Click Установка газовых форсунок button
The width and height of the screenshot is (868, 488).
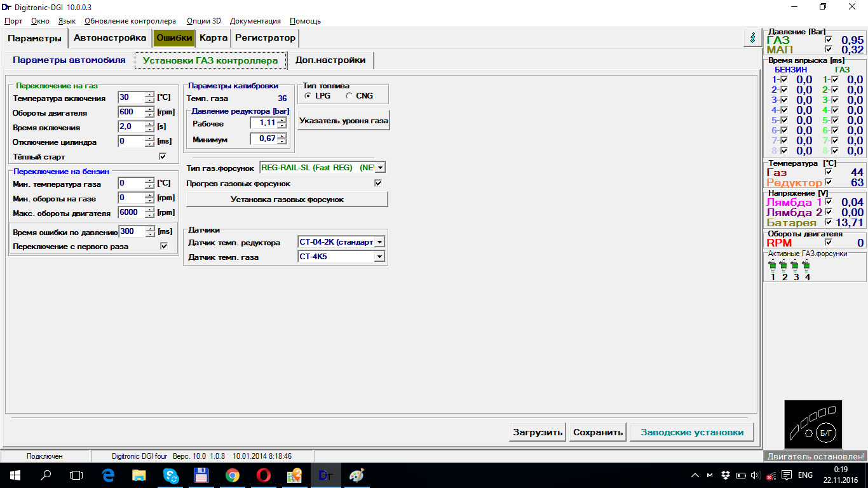coord(287,200)
